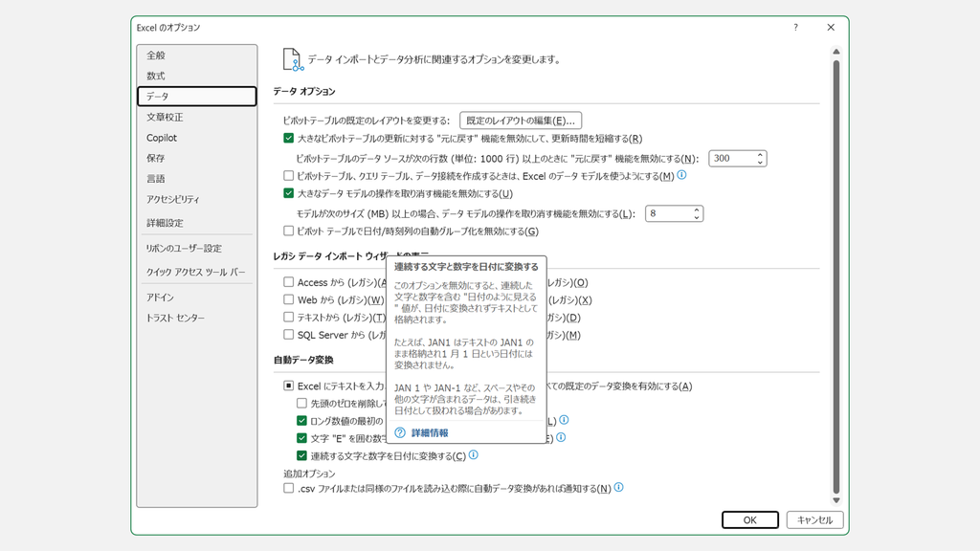Confirm settings with OK button

pos(750,519)
